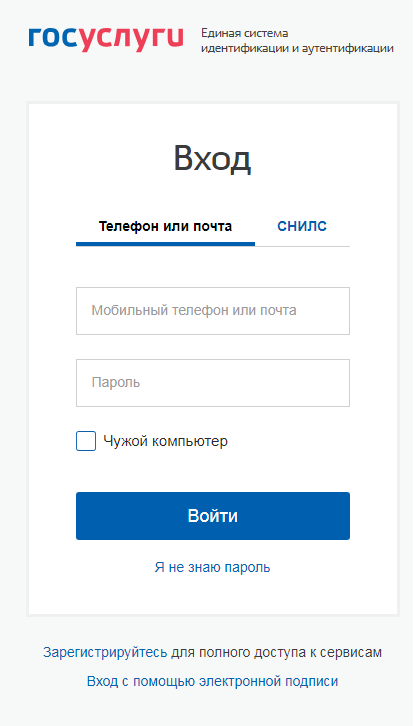Click the 'Чужой компьютер' label text
Screen dimensions: 414x726
coord(165,441)
